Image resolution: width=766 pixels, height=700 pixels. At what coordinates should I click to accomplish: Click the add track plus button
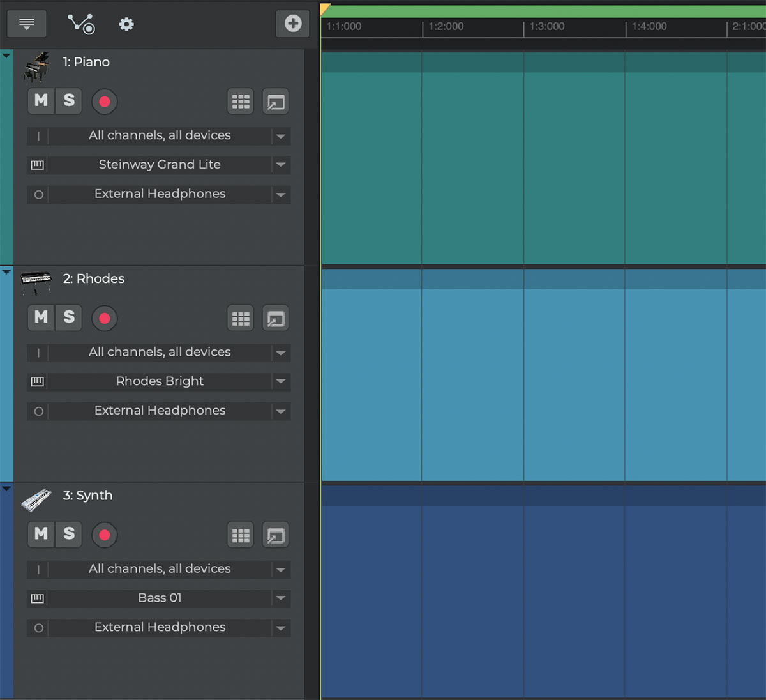293,24
